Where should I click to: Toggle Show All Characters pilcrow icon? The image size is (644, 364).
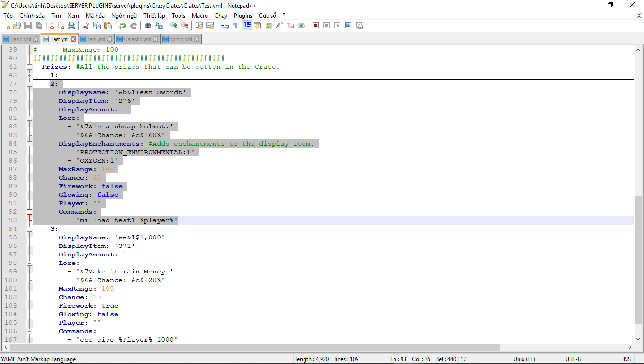(235, 26)
